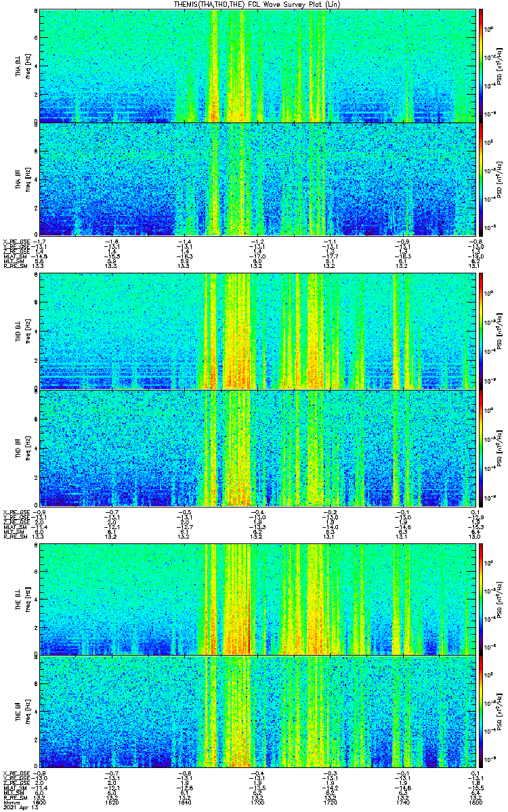
Task: Click the color bar beside THA Bll panel
Action: [481, 179]
